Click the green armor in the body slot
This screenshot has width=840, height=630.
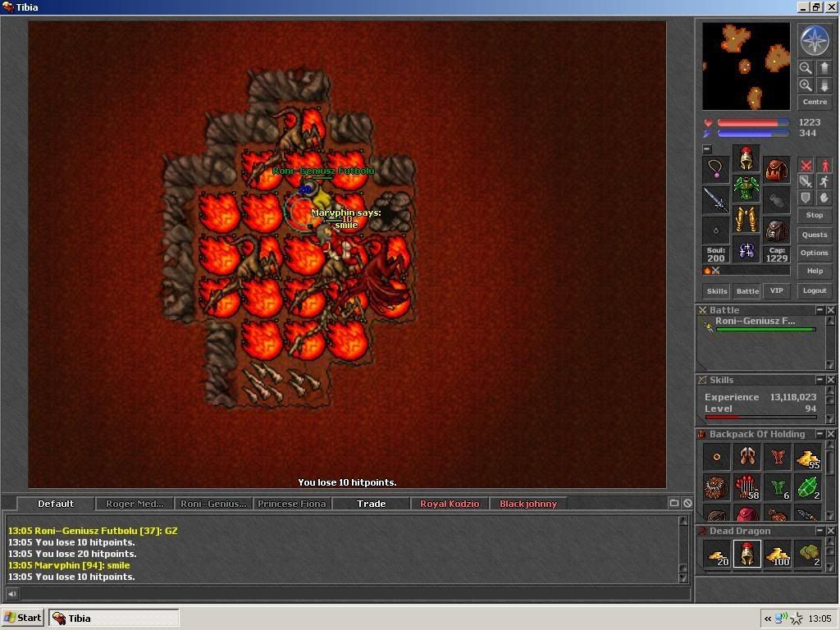[746, 189]
